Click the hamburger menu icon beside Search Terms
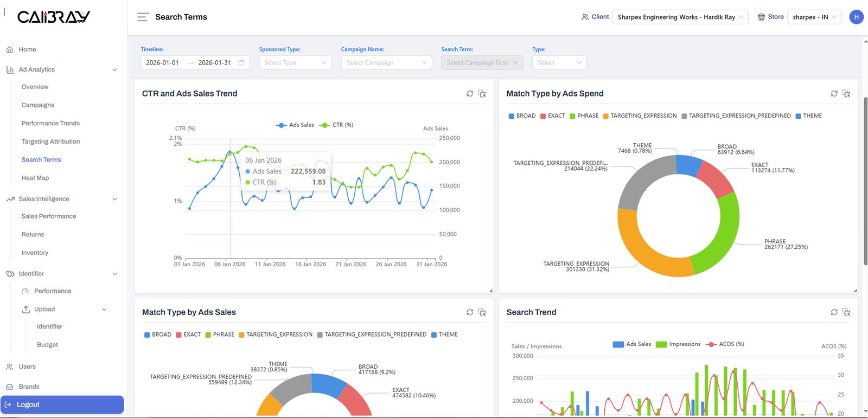 [143, 17]
